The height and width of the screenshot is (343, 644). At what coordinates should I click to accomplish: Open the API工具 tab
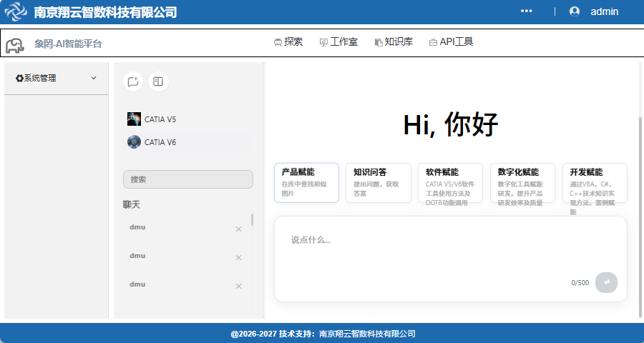pyautogui.click(x=451, y=42)
